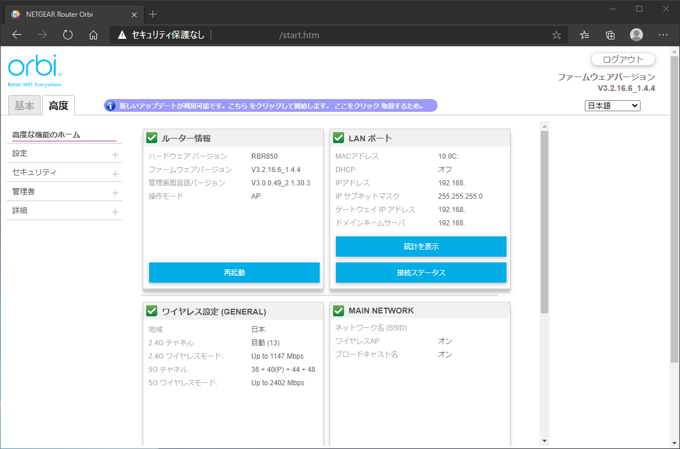
Task: Expand the セキュリティ menu plus sign
Action: point(115,174)
